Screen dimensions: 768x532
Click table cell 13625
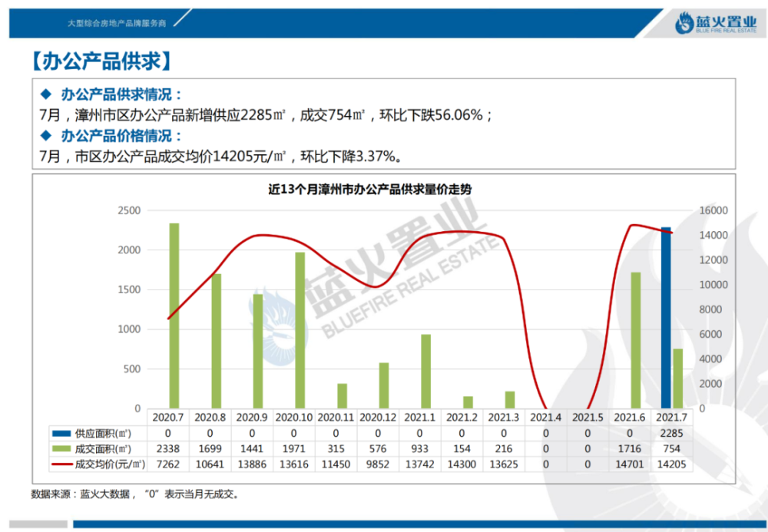click(504, 464)
